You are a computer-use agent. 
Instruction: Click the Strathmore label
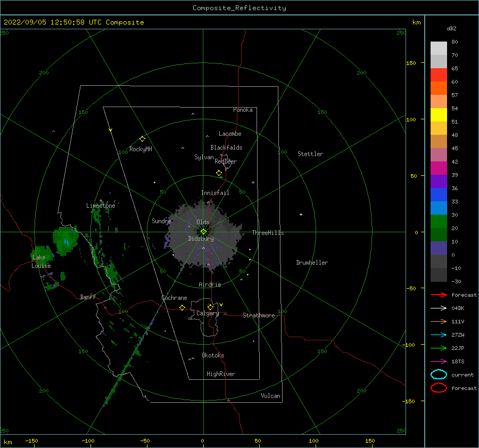click(259, 315)
